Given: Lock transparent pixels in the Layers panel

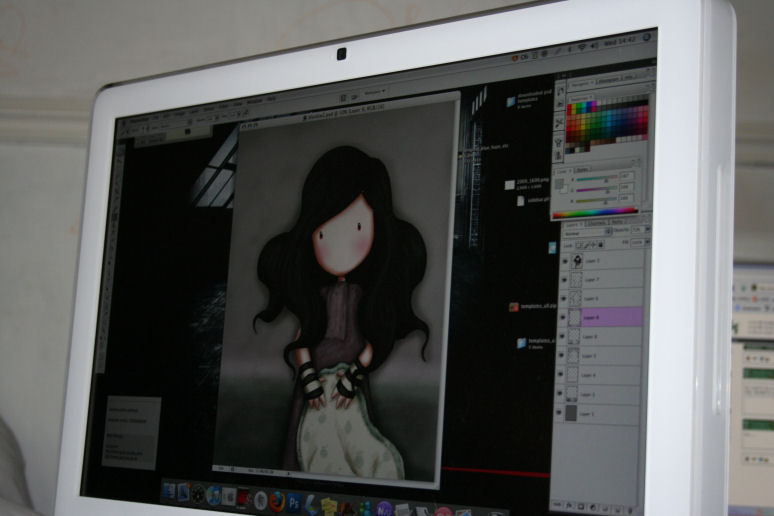Looking at the screenshot, I should (x=579, y=245).
